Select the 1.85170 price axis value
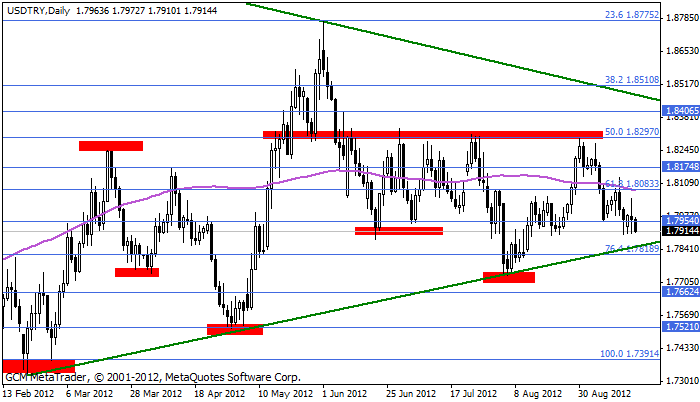 click(x=682, y=84)
